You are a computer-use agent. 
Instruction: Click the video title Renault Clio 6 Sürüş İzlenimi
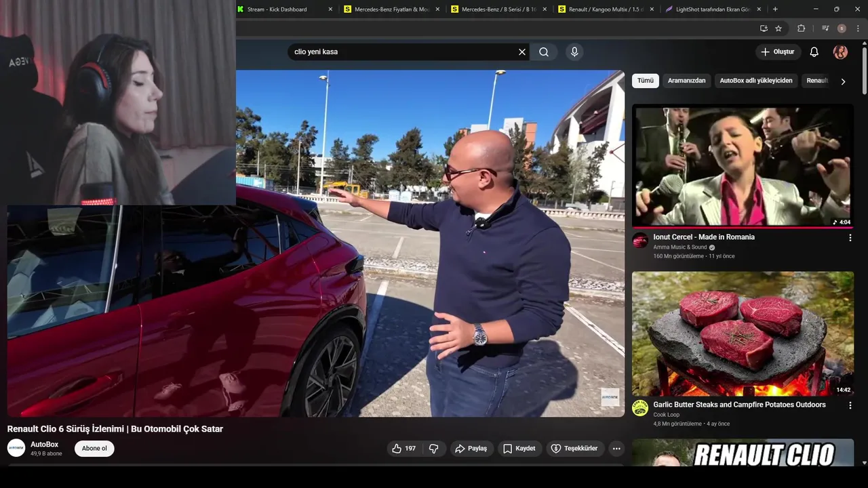(115, 429)
